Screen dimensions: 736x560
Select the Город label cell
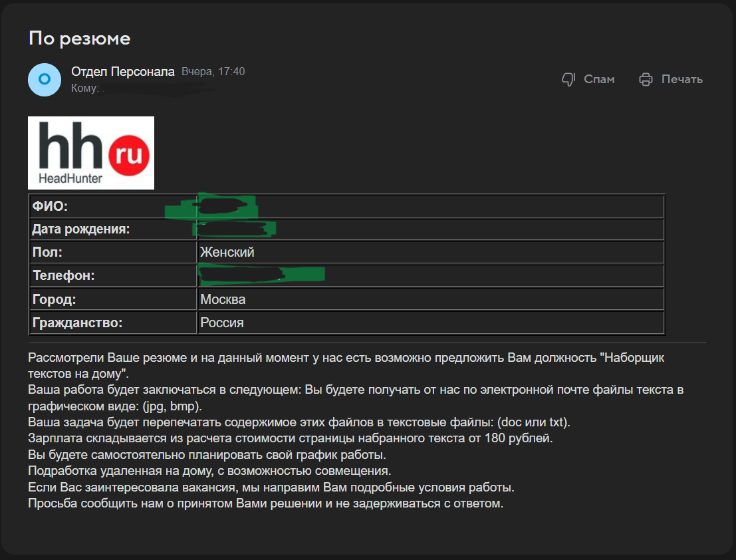pos(113,299)
